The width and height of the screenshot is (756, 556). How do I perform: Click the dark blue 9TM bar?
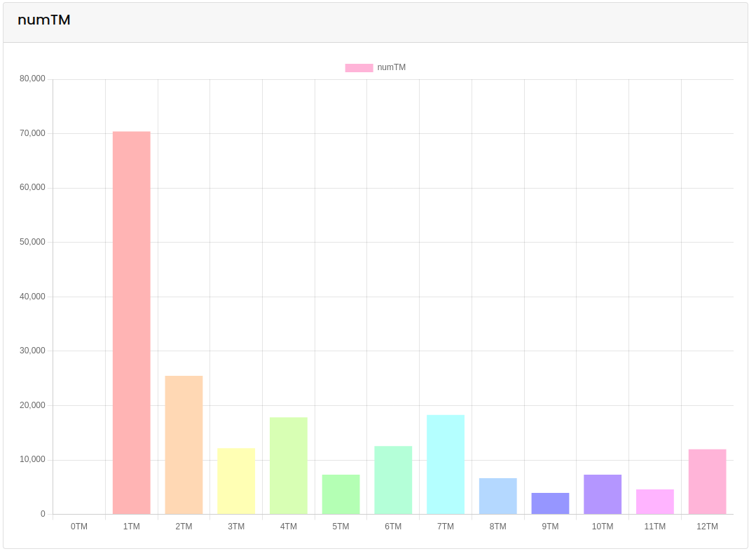click(550, 503)
